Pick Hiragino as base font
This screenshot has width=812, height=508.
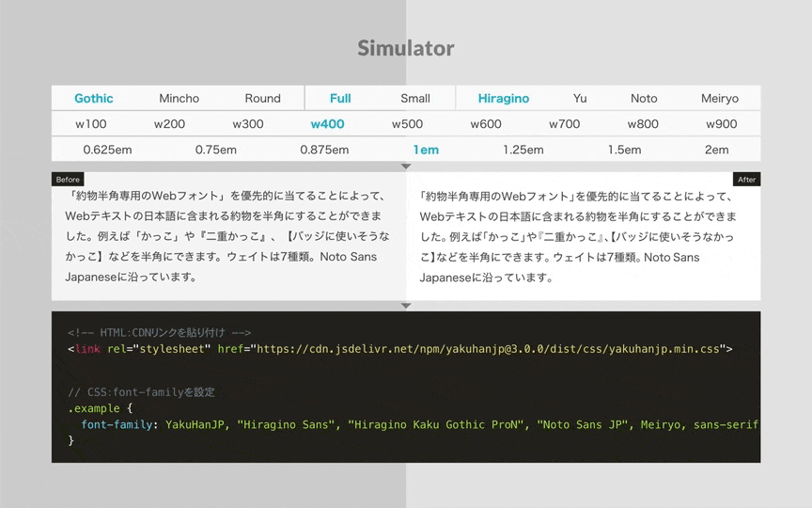coord(504,98)
